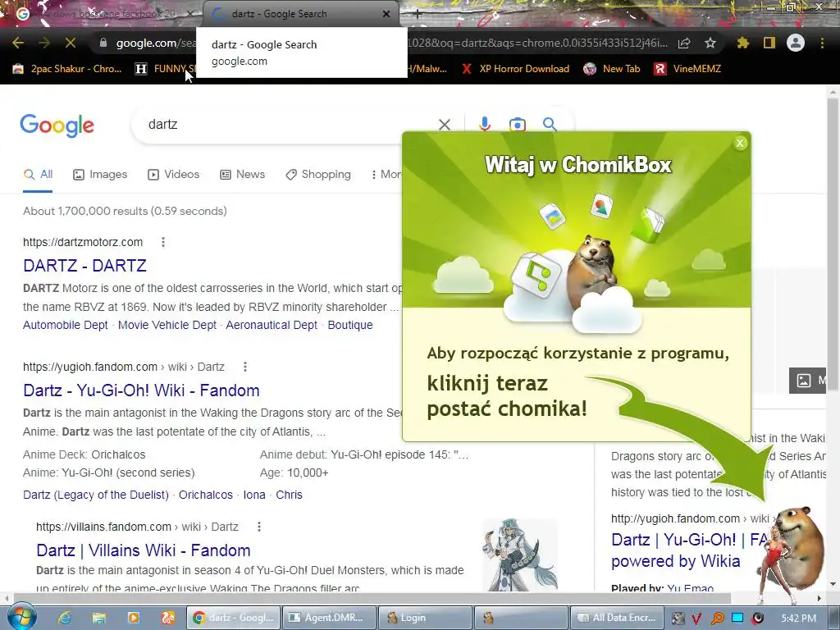Click the Dartz anime character thumbnail

click(x=519, y=554)
